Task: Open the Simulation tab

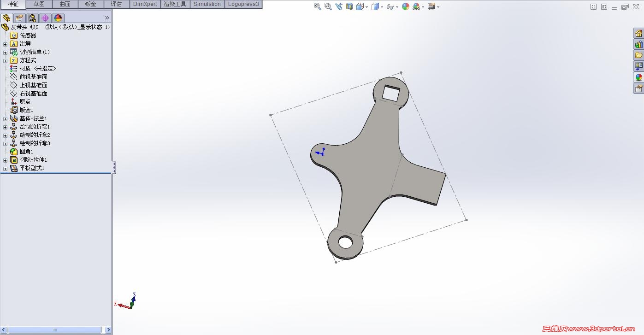Action: [x=207, y=4]
